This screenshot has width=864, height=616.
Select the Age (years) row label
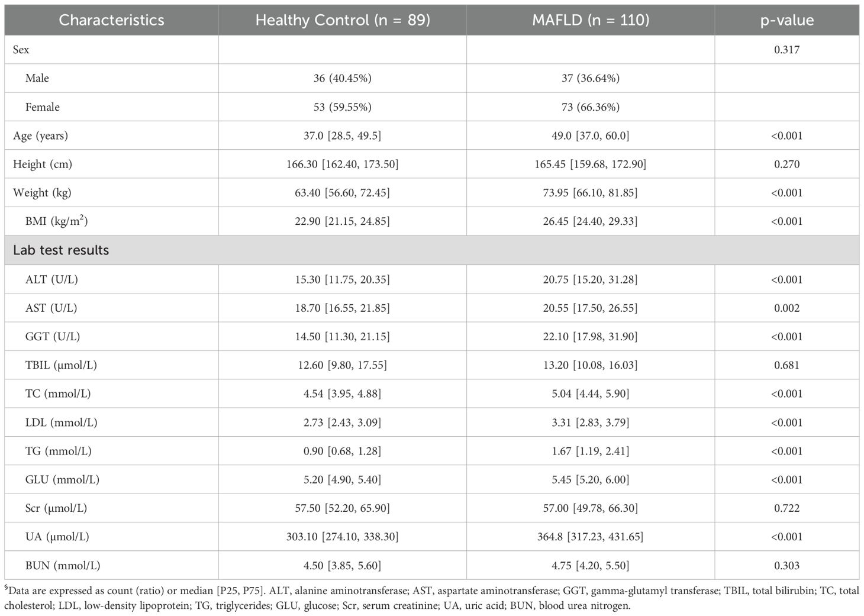pos(40,136)
